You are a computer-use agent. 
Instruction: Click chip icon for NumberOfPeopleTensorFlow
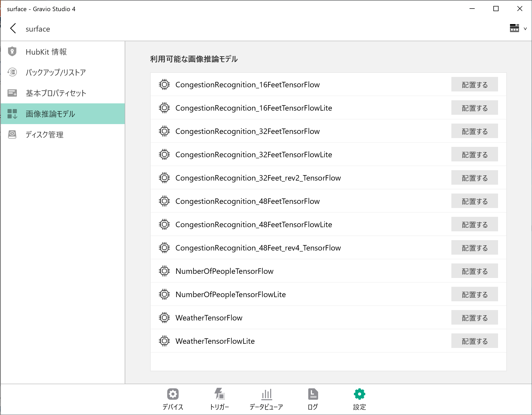164,271
